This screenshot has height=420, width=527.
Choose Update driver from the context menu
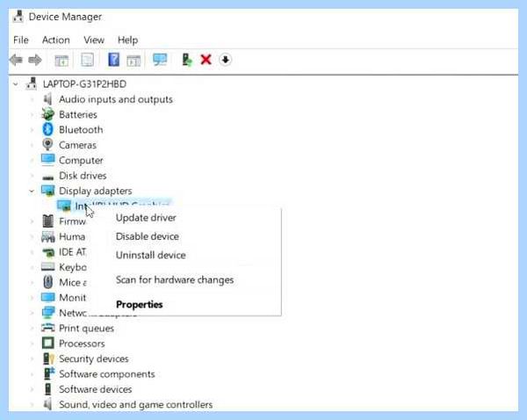pyautogui.click(x=146, y=218)
